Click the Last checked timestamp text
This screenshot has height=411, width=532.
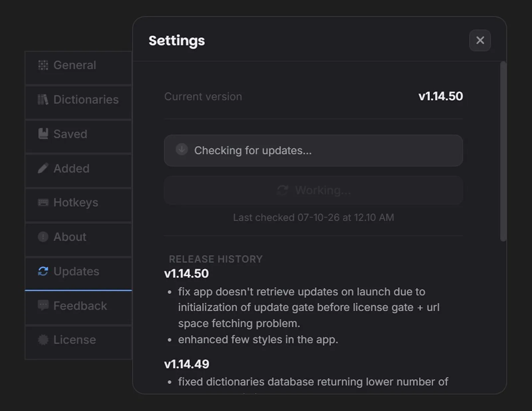pyautogui.click(x=313, y=217)
